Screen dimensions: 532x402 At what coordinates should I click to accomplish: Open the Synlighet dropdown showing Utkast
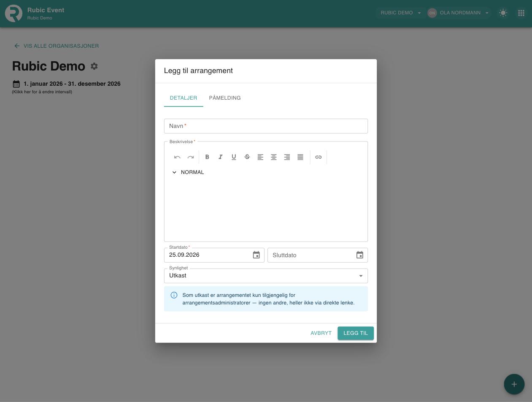coord(266,276)
